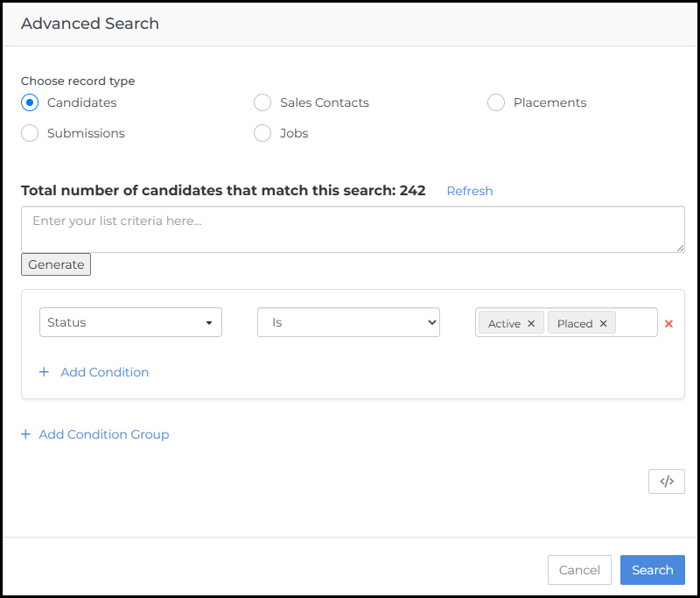Remove the Placed status tag
The height and width of the screenshot is (598, 700).
[x=603, y=324]
